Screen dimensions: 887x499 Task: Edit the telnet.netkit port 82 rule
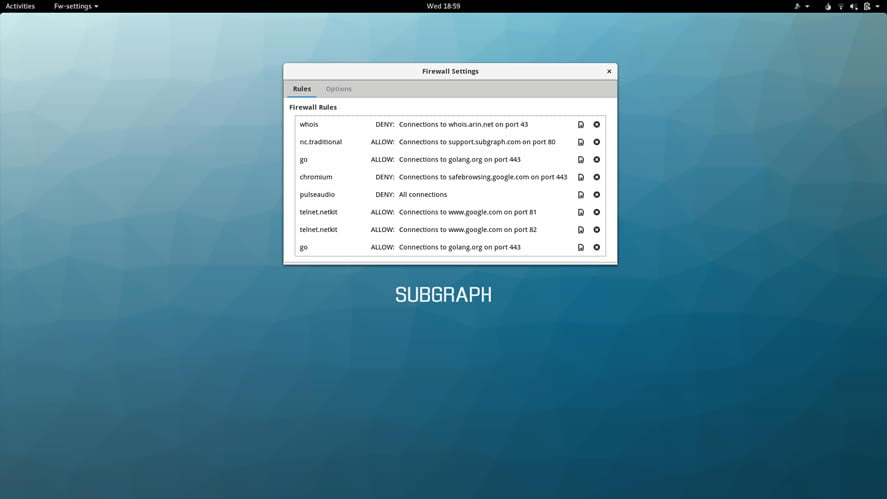pyautogui.click(x=580, y=230)
